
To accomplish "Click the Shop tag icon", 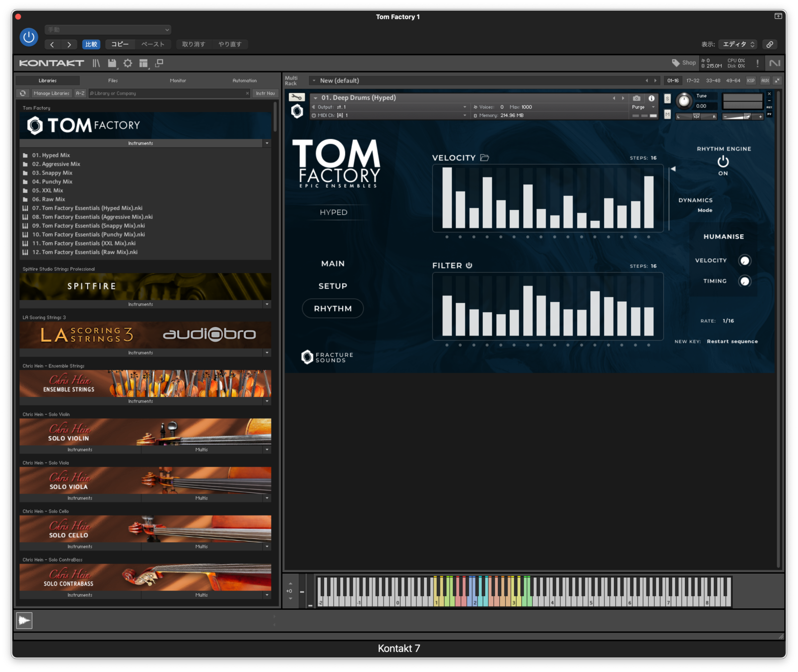I will [676, 63].
